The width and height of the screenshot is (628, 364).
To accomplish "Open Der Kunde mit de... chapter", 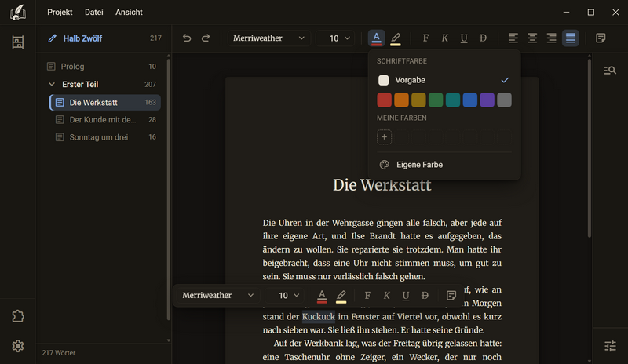I will tap(105, 120).
